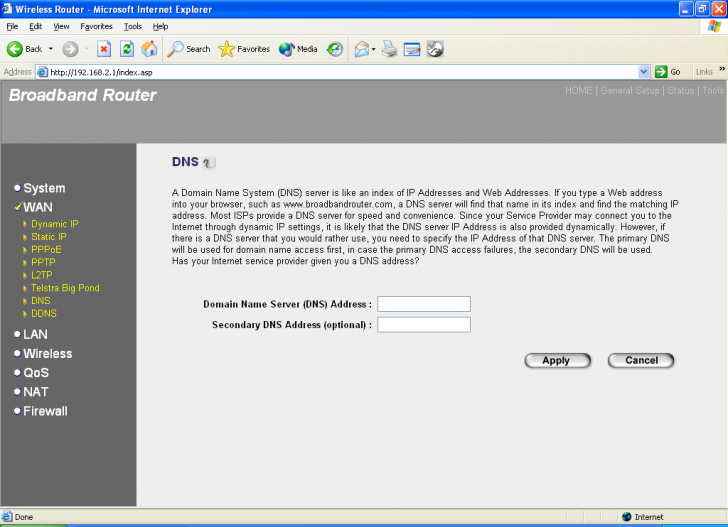The height and width of the screenshot is (527, 728).
Task: Open the Help menu
Action: tap(160, 26)
